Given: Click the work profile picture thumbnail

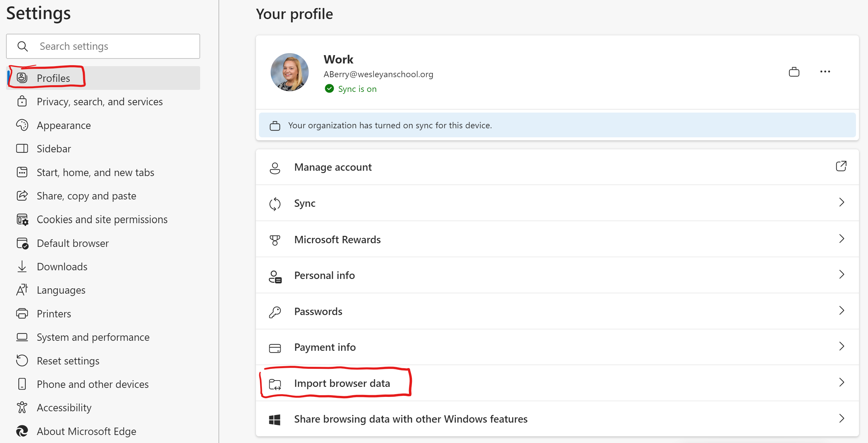Looking at the screenshot, I should tap(289, 72).
